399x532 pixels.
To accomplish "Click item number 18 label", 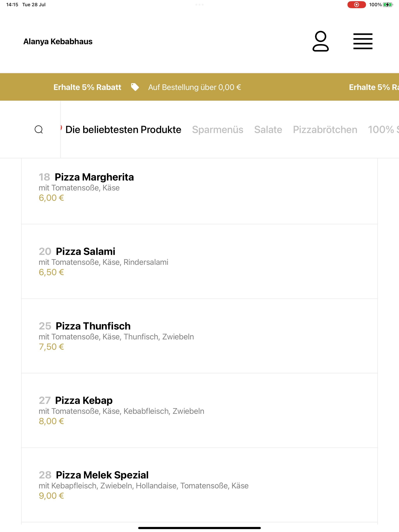I will [44, 177].
